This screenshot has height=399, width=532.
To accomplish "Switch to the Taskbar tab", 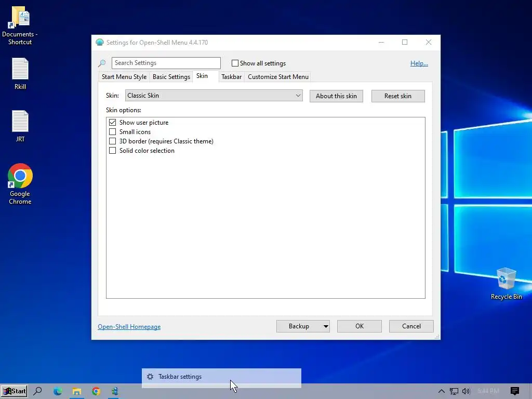I will point(231,77).
